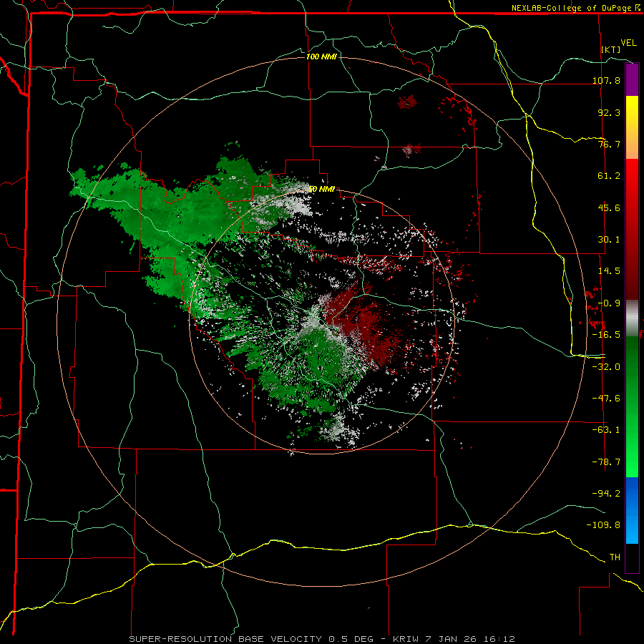644x644 pixels.
Task: Click the VEL label above the color scale
Action: pyautogui.click(x=628, y=43)
